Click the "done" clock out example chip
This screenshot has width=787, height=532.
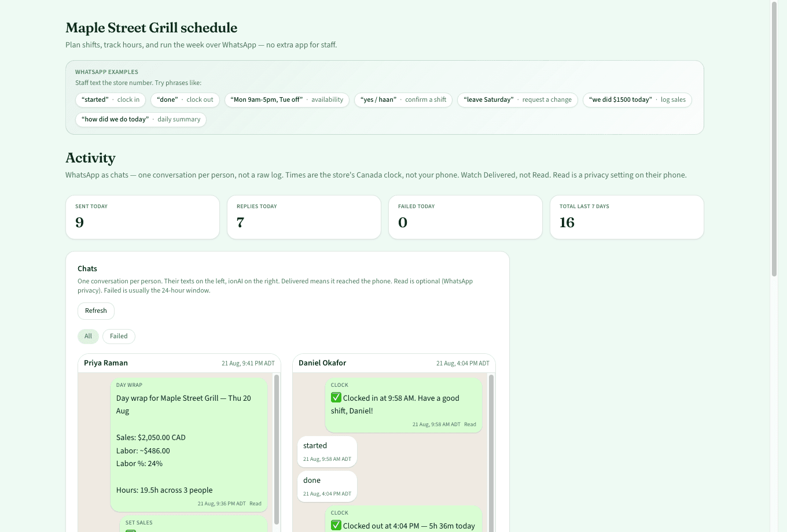tap(185, 100)
